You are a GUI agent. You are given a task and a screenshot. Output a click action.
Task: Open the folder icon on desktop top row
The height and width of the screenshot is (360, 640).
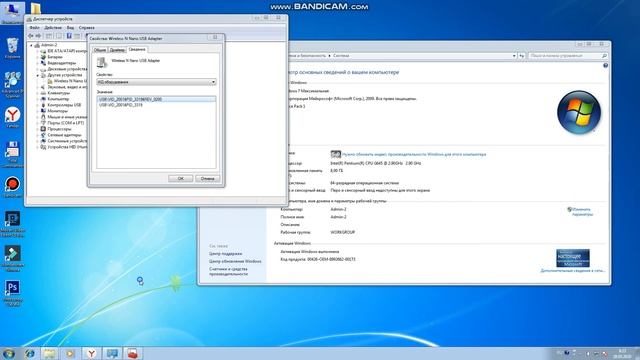(36, 9)
